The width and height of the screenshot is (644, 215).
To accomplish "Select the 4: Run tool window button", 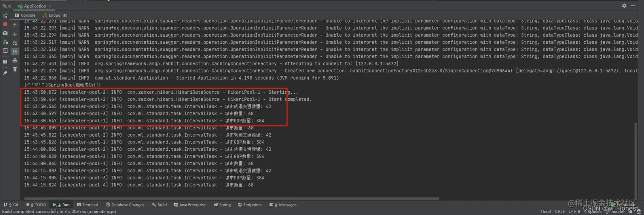I will tap(61, 205).
